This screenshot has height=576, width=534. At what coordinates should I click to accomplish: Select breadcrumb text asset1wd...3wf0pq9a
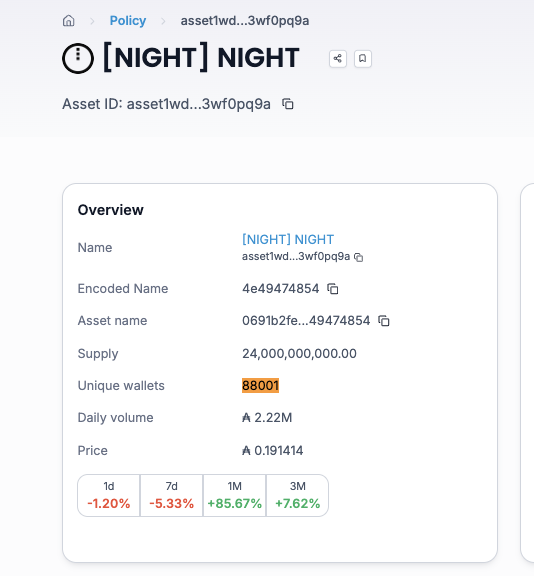coord(245,21)
